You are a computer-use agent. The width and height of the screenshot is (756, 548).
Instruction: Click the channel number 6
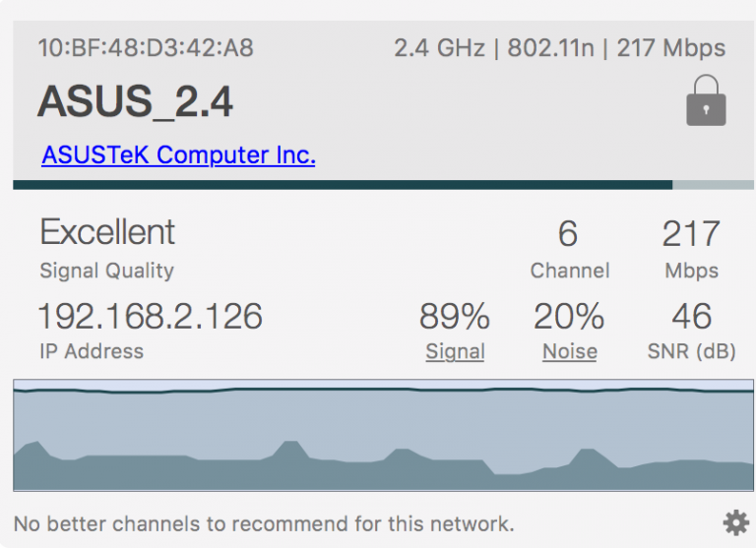click(x=567, y=234)
